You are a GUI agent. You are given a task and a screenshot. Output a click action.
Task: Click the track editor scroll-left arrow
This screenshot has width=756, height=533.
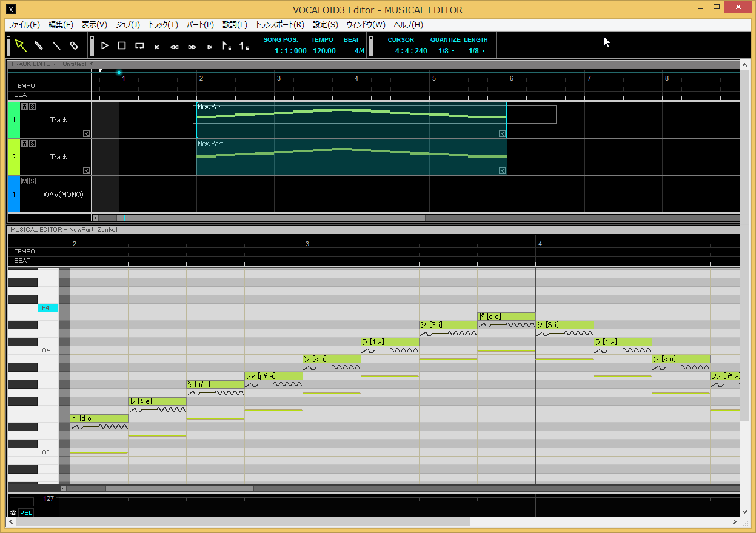click(95, 218)
